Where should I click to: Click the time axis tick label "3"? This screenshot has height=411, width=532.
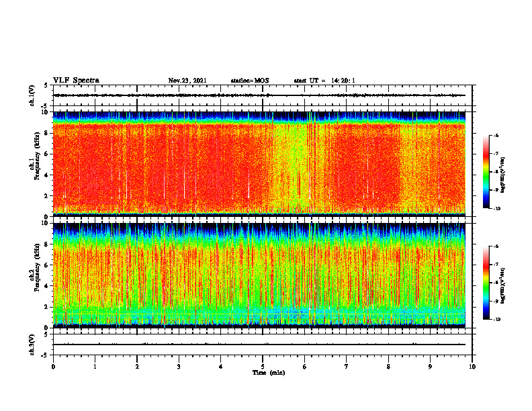coord(179,367)
